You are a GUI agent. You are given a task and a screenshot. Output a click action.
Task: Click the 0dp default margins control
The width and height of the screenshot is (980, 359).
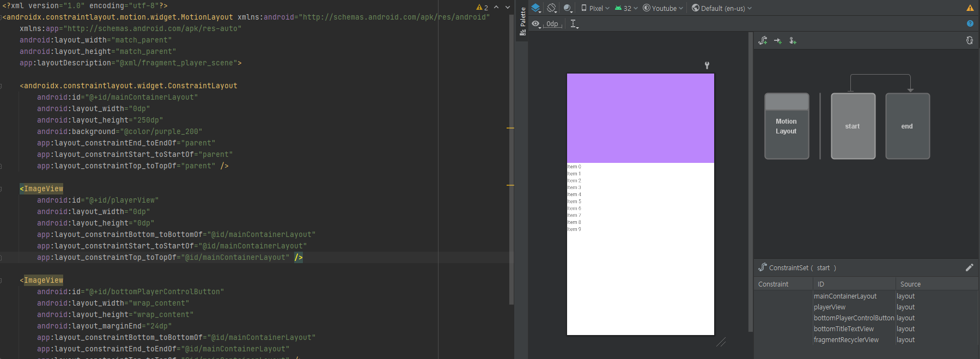pyautogui.click(x=552, y=24)
